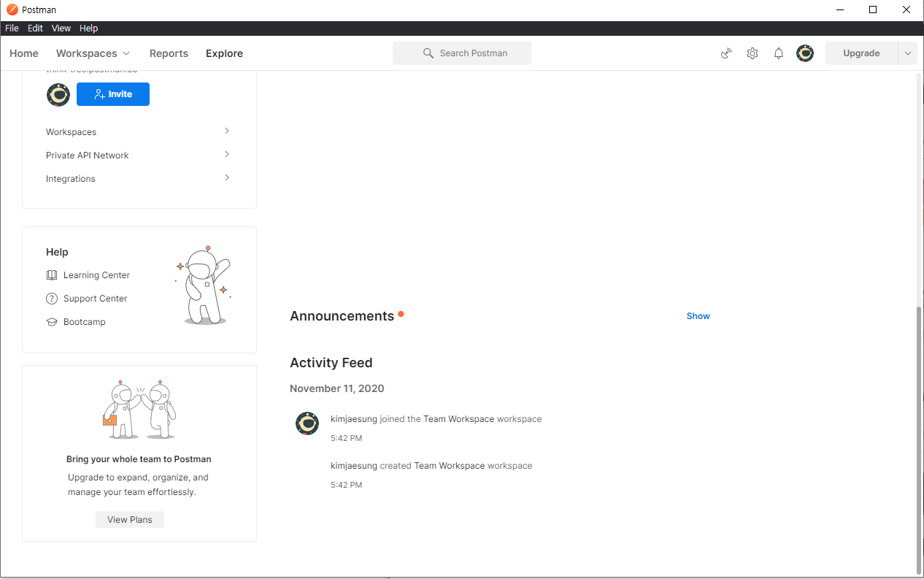Click the Postman logo in title bar
Screen dimensions: 924x579
click(12, 10)
